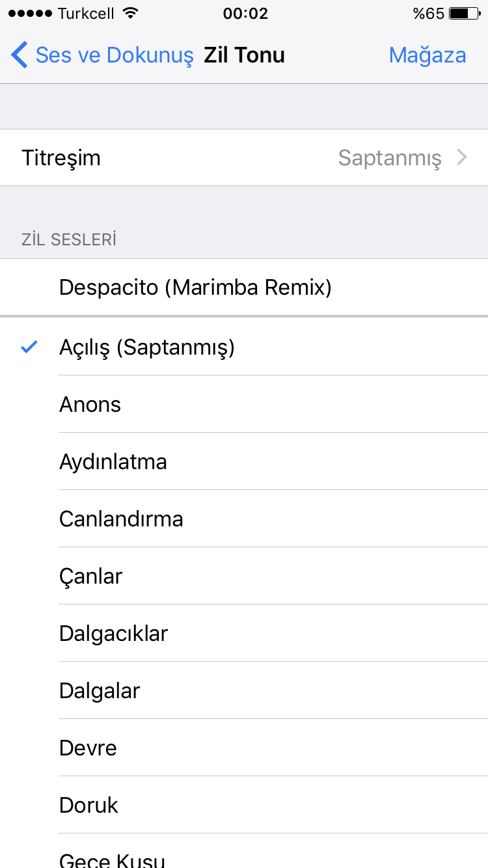The width and height of the screenshot is (488, 868).
Task: Tap the Saptanmış vibration value
Action: (390, 157)
